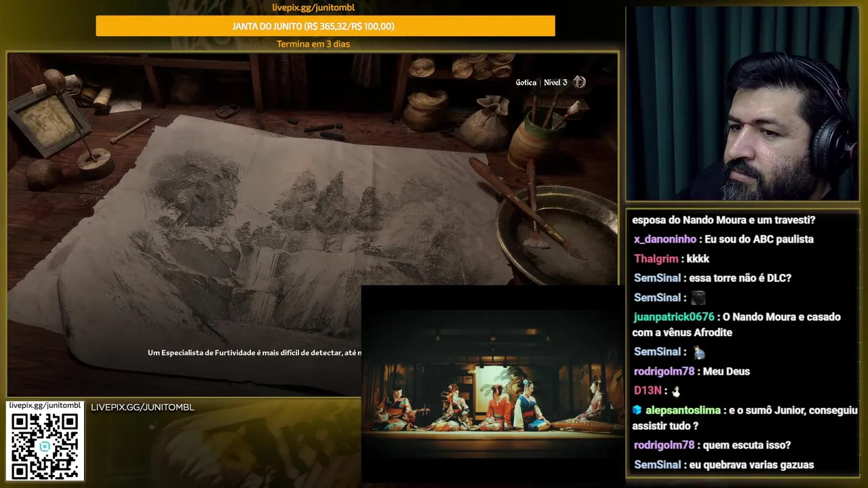
Task: Click 'Eu sou do ABC paulista' message text
Action: coord(759,239)
